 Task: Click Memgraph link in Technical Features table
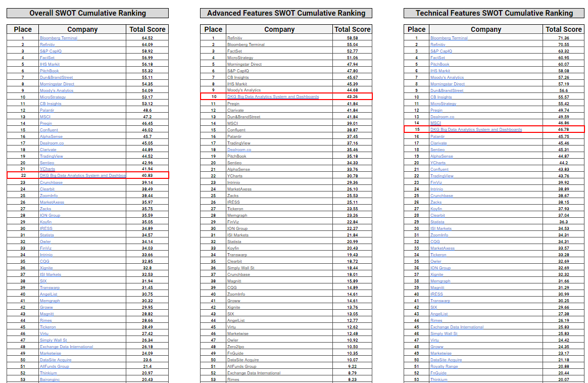[x=440, y=281]
